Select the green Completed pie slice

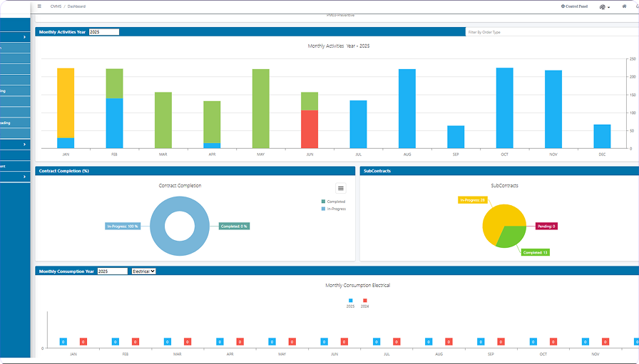(x=511, y=236)
